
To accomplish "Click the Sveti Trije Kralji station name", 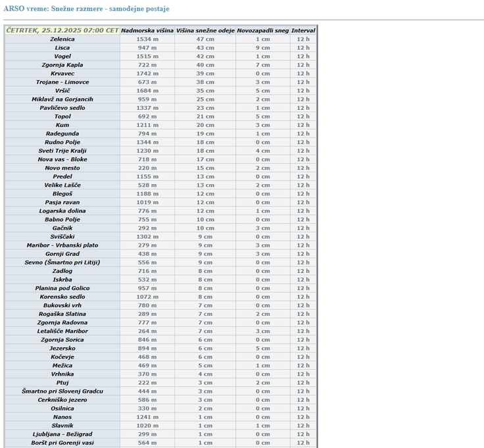I will pyautogui.click(x=62, y=151).
